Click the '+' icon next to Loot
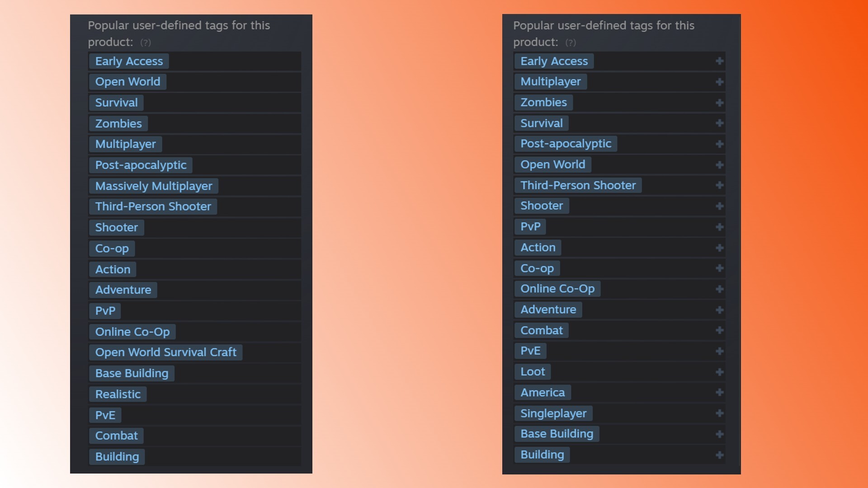The height and width of the screenshot is (488, 868). [x=720, y=372]
